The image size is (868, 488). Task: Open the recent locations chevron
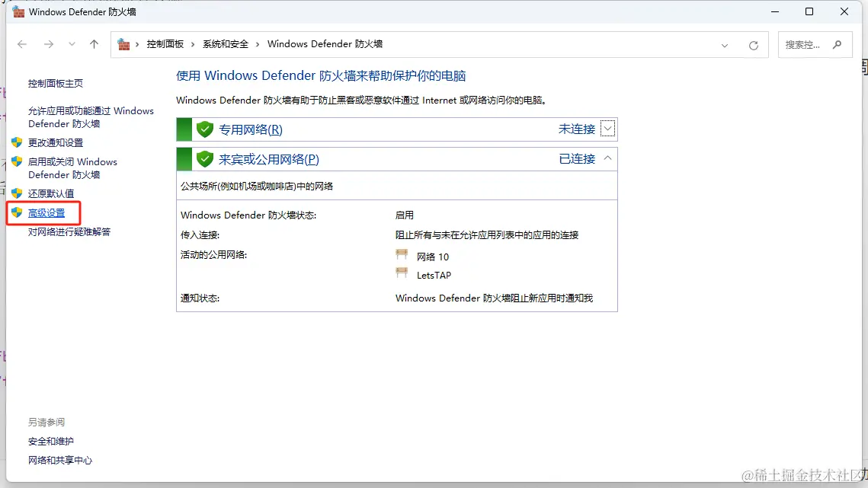[x=72, y=44]
